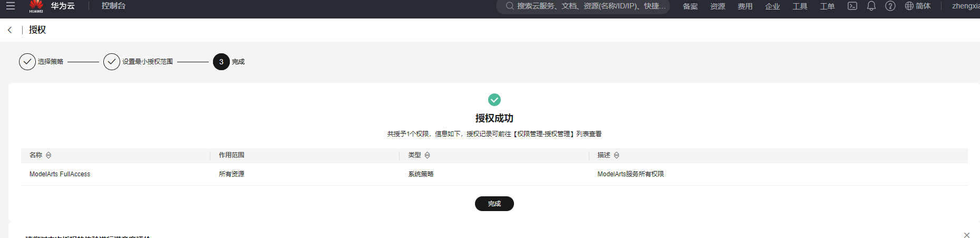Image resolution: width=980 pixels, height=238 pixels.
Task: Click the green success check icon
Action: (494, 100)
